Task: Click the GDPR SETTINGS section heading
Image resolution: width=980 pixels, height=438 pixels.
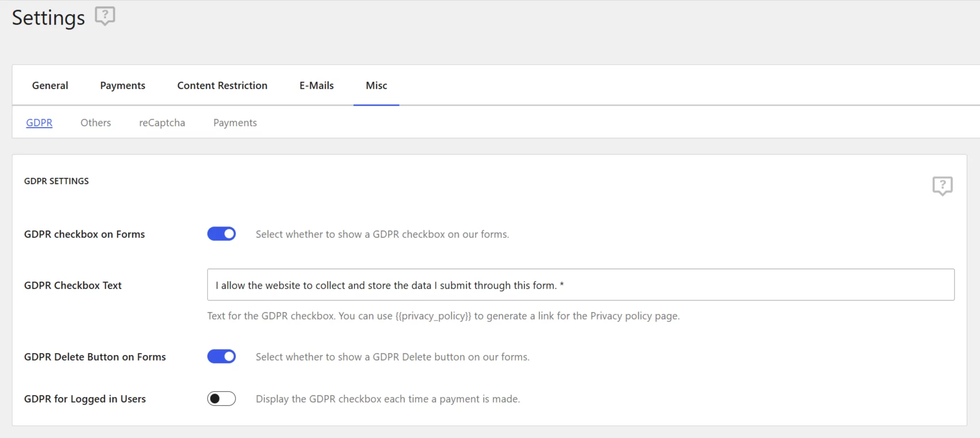Action: pyautogui.click(x=56, y=181)
